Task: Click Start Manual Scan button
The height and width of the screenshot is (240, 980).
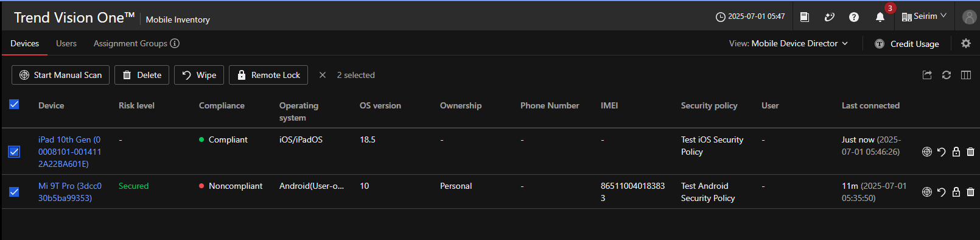Action: (x=61, y=75)
